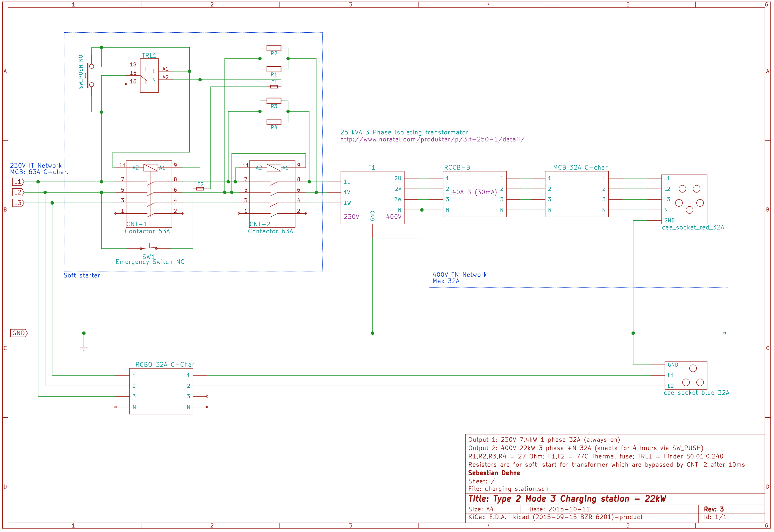This screenshot has height=532, width=774.
Task: Open the noratel.com transformer URL
Action: (x=432, y=139)
